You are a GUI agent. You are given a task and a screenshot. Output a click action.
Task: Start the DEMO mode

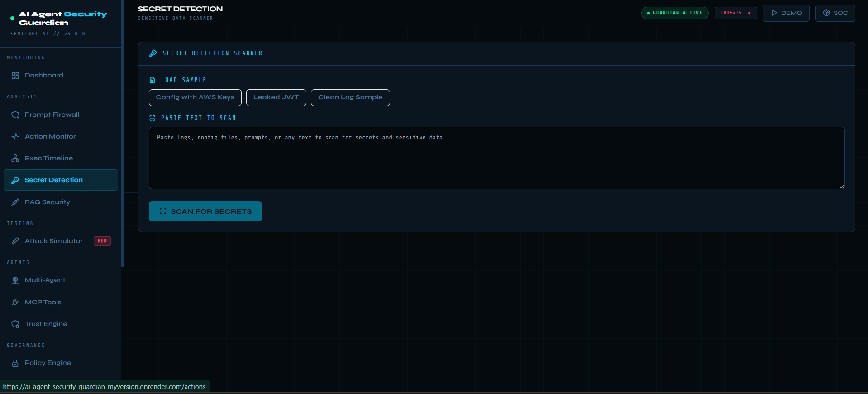click(x=786, y=13)
